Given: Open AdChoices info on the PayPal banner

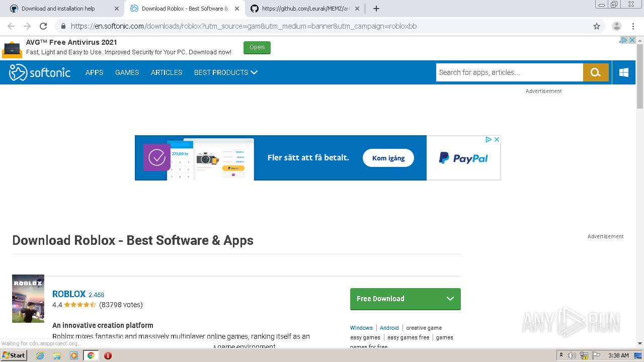Looking at the screenshot, I should pyautogui.click(x=489, y=140).
